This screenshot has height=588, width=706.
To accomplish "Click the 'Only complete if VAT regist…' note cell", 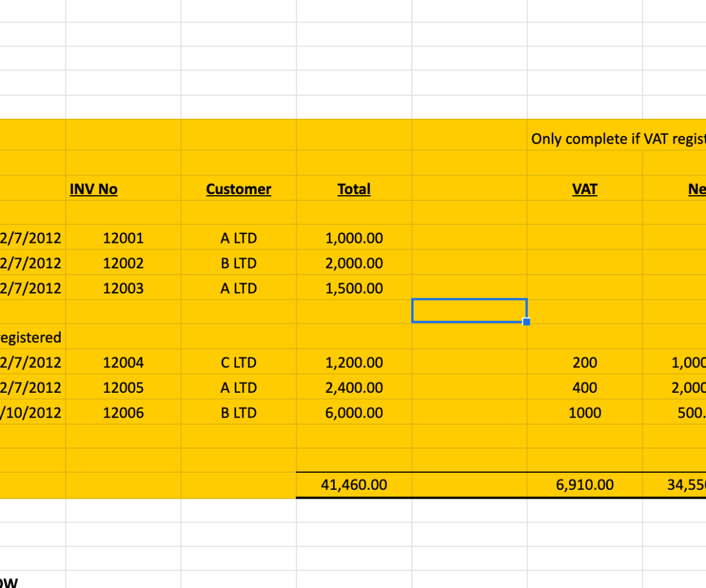I will tap(618, 139).
